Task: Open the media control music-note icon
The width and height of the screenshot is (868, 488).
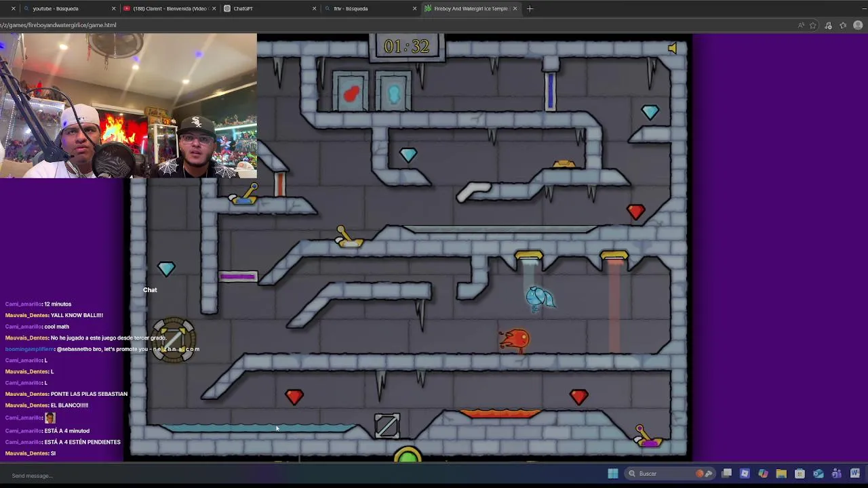Action: tap(828, 25)
